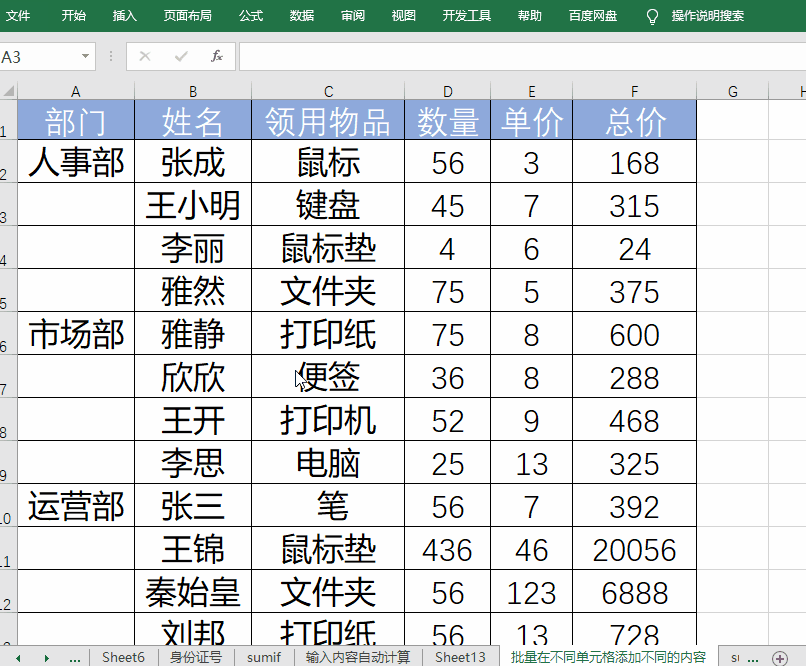Click the left sheet tabs ellipsis

point(75,658)
